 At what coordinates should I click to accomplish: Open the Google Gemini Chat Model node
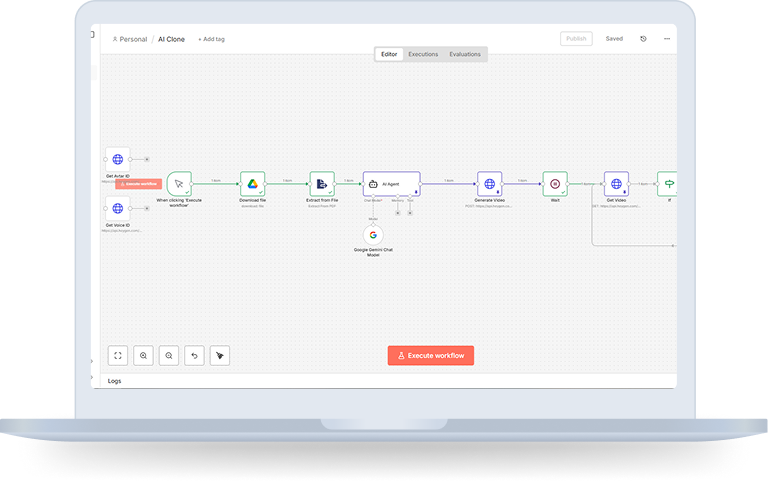[x=373, y=235]
